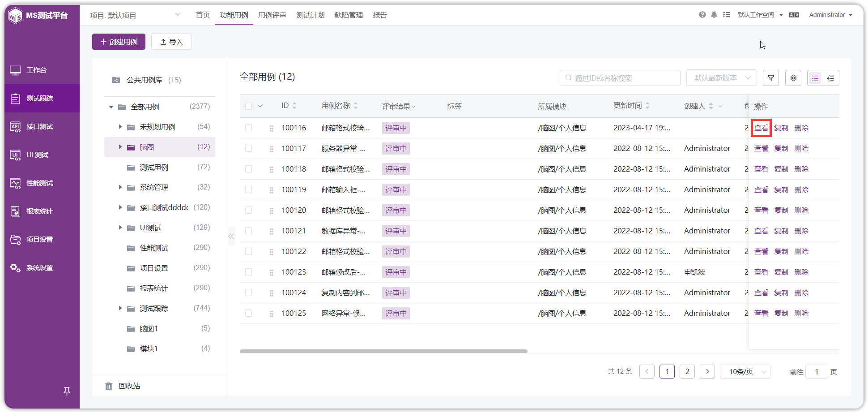
Task: Check the checkbox for case 100122
Action: pos(249,252)
